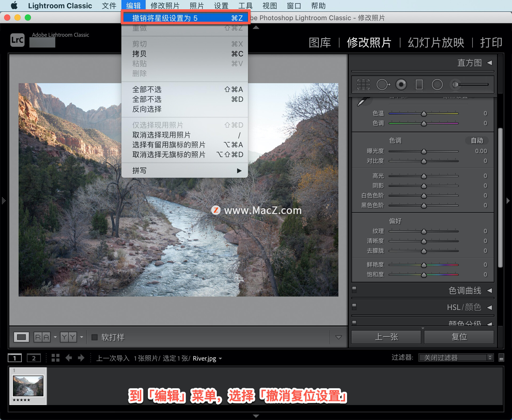Open the Help menu
This screenshot has height=420, width=512.
pos(318,6)
